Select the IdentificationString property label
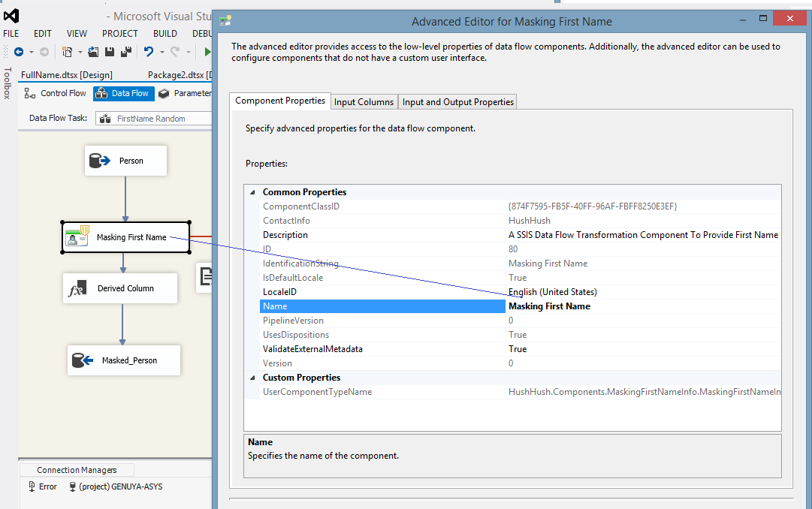This screenshot has height=509, width=812. [x=300, y=264]
